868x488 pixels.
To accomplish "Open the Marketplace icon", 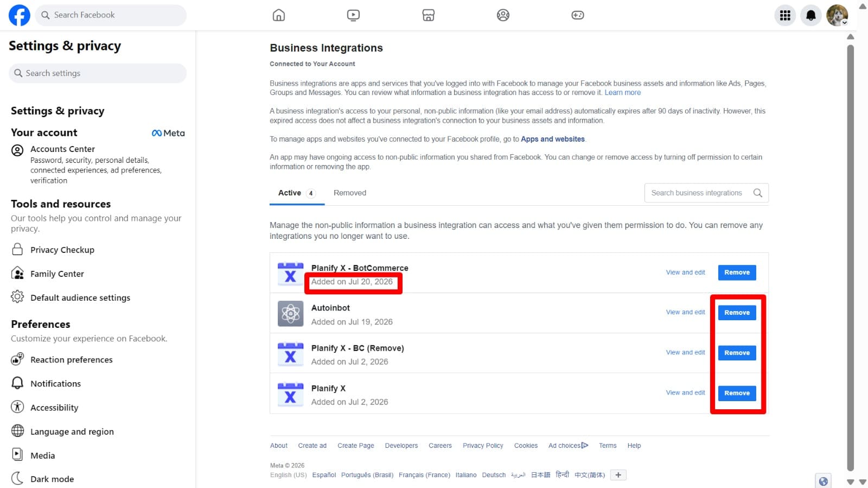I will (429, 15).
